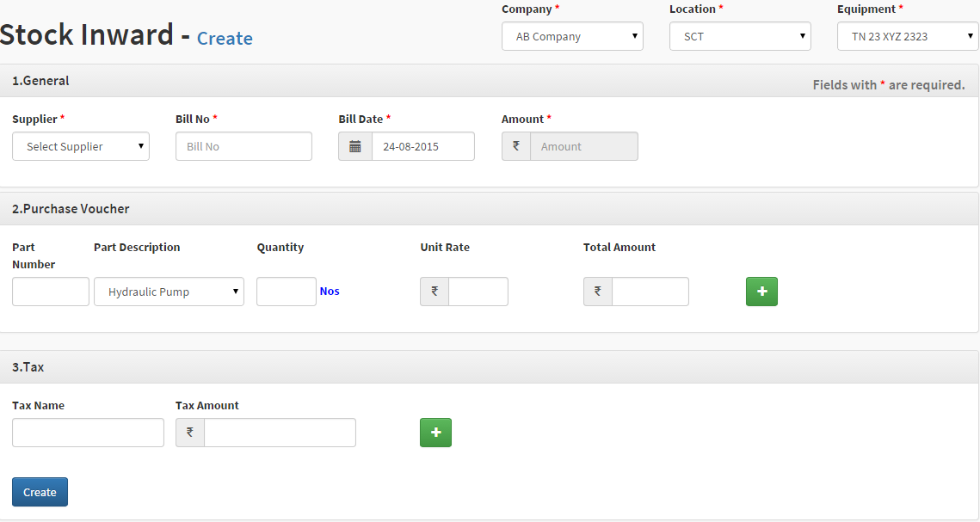Click the Total Amount input field
The height and width of the screenshot is (522, 980).
click(x=650, y=292)
